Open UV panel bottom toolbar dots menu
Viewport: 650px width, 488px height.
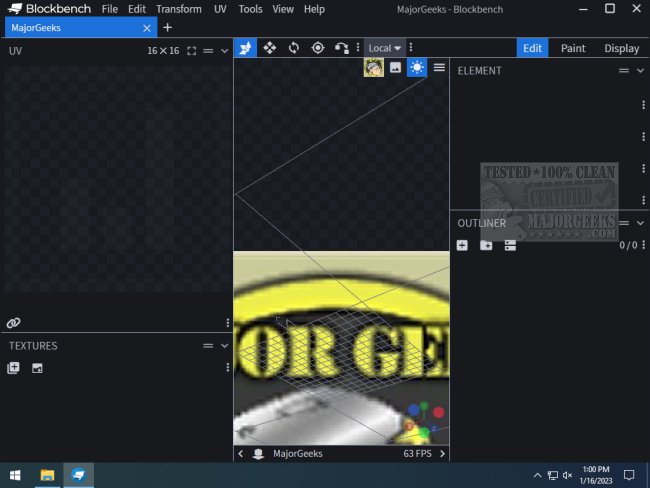click(228, 323)
